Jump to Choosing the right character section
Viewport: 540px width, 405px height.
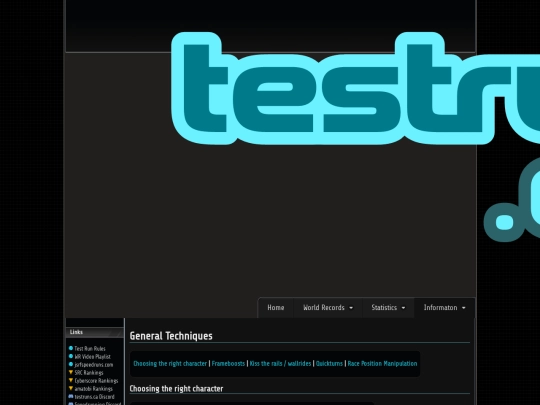[x=170, y=364]
